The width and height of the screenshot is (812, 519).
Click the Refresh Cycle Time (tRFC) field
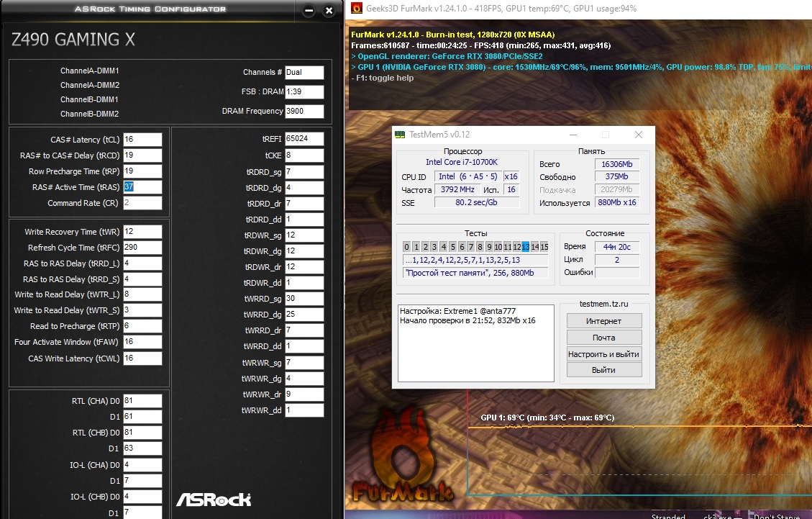click(142, 248)
